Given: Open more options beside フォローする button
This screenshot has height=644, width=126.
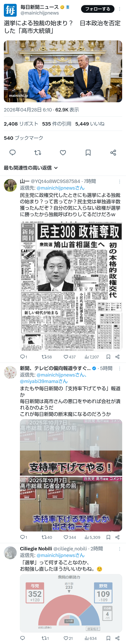Looking at the screenshot, I should [119, 9].
